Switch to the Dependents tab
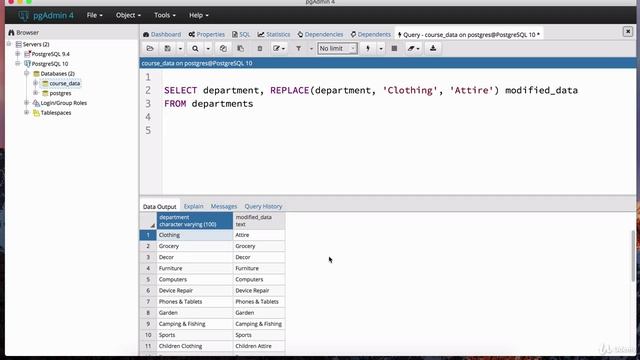The image size is (640, 360). click(x=370, y=34)
